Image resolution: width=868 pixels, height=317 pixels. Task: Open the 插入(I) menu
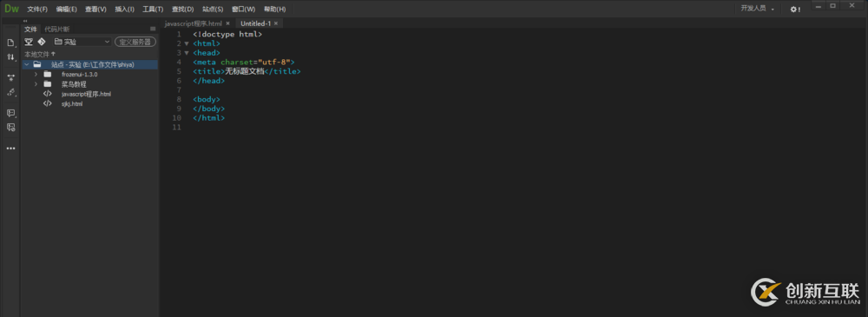(x=124, y=10)
